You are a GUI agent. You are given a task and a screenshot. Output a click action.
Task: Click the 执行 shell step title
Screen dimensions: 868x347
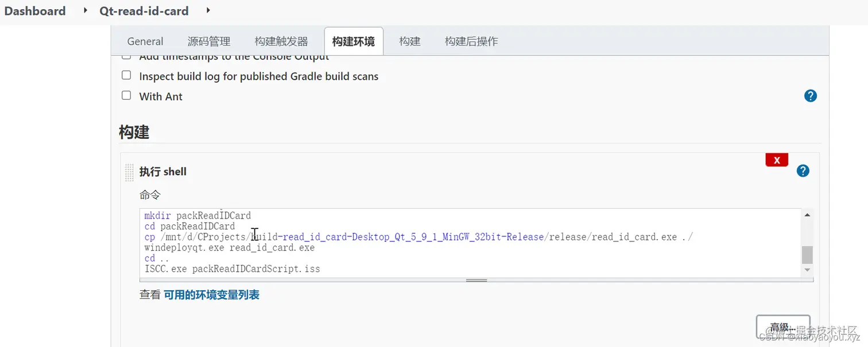(x=163, y=171)
